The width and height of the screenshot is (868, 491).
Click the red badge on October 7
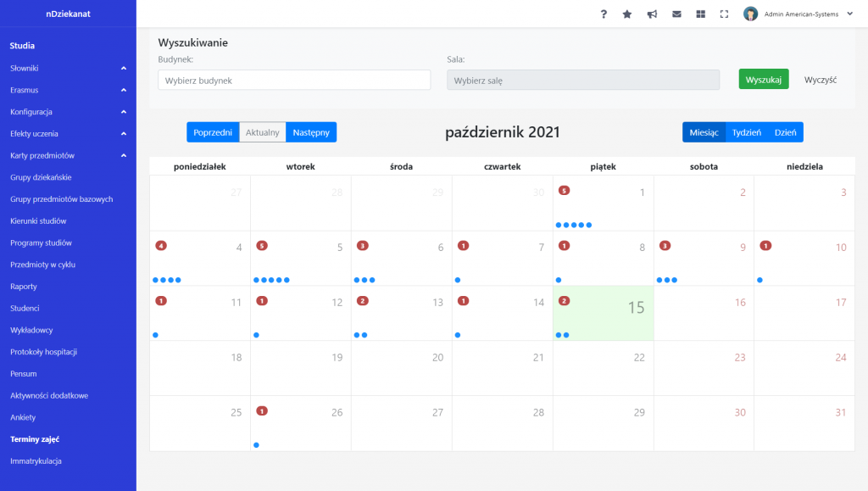coord(464,245)
